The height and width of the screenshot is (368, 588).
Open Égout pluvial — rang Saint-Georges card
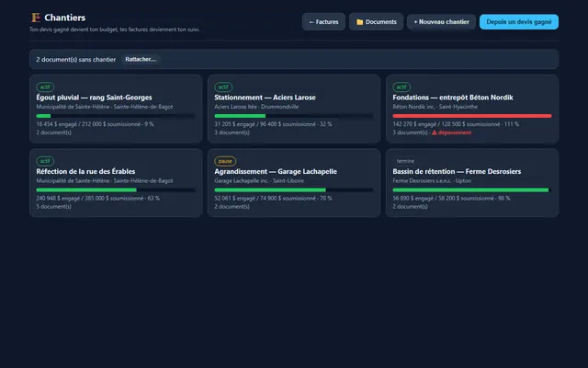pos(116,109)
